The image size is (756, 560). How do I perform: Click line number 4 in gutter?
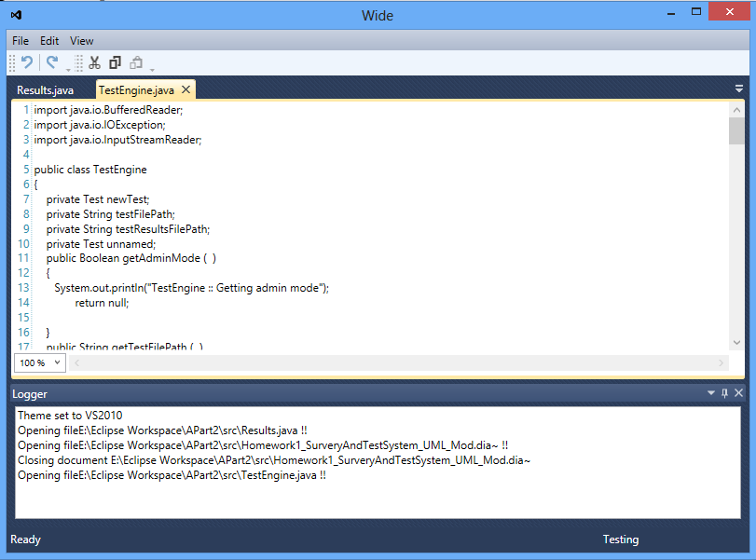click(26, 155)
